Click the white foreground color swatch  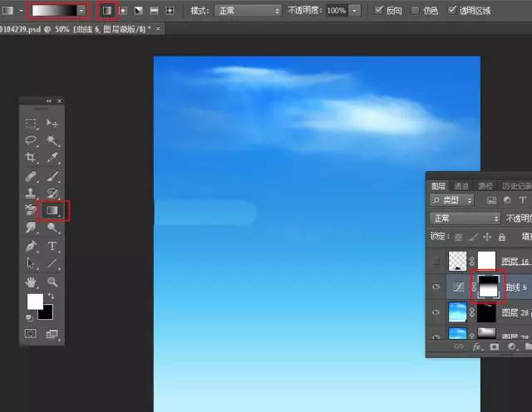(35, 302)
